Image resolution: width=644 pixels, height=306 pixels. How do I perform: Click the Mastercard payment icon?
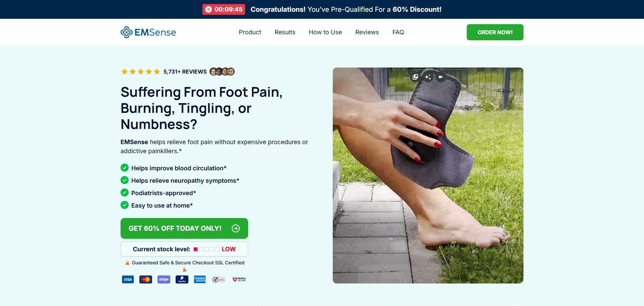pyautogui.click(x=146, y=279)
